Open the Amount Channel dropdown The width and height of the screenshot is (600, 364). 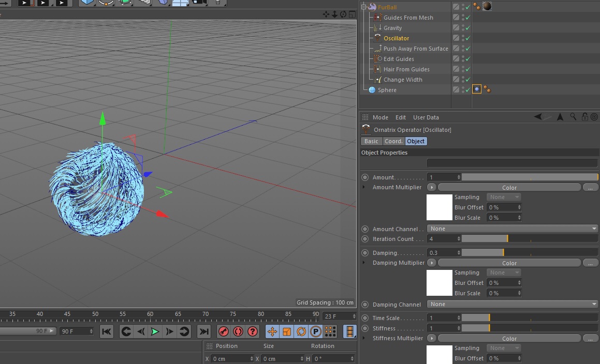coord(513,229)
